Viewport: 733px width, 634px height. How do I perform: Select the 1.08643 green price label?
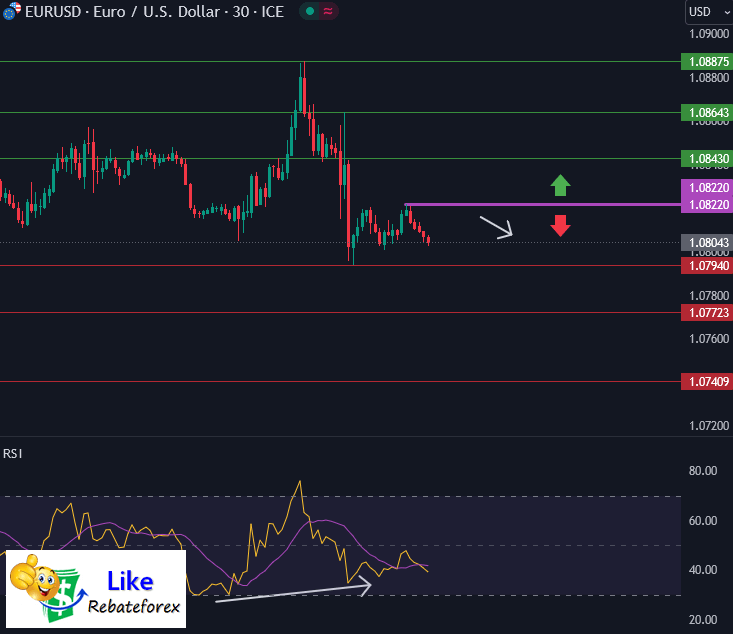pos(707,113)
